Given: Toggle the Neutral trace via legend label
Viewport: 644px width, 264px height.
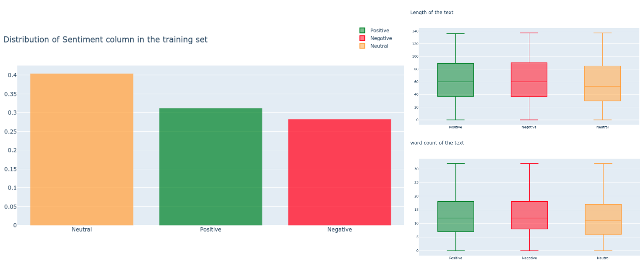Looking at the screenshot, I should coord(379,46).
